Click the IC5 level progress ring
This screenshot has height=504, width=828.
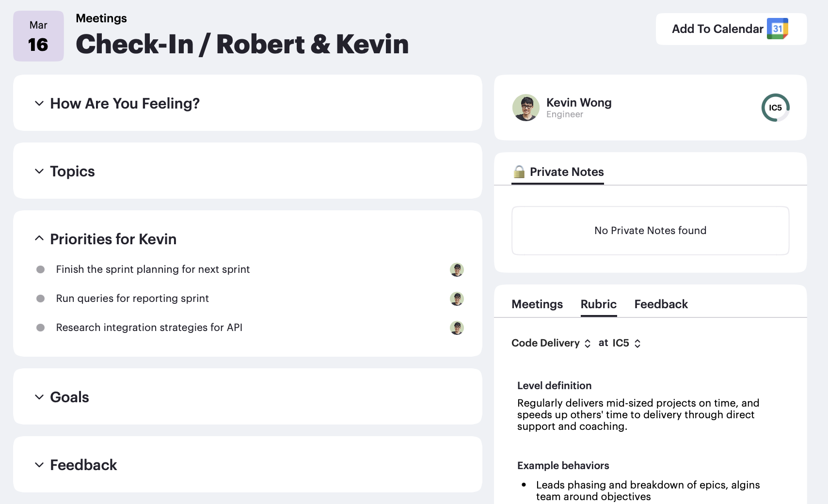775,108
